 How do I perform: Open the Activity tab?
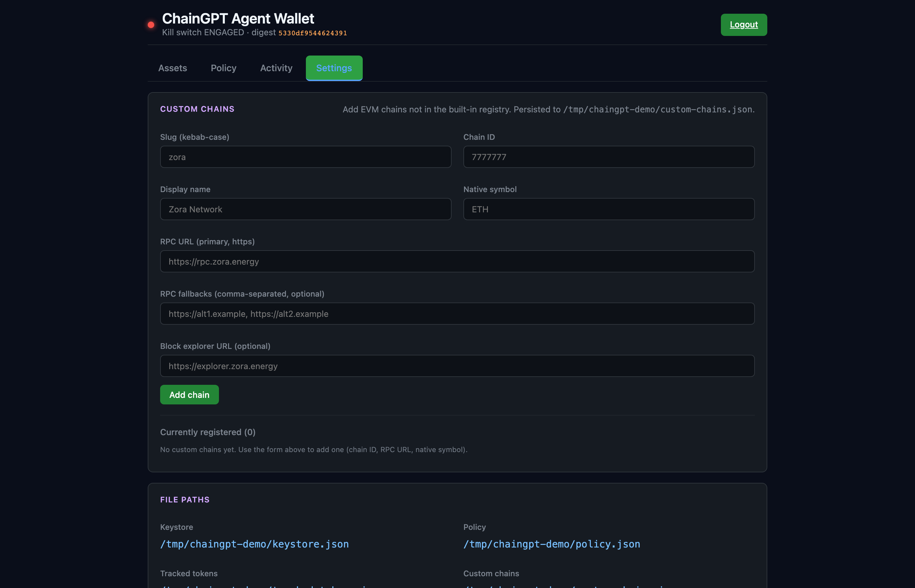click(x=276, y=68)
